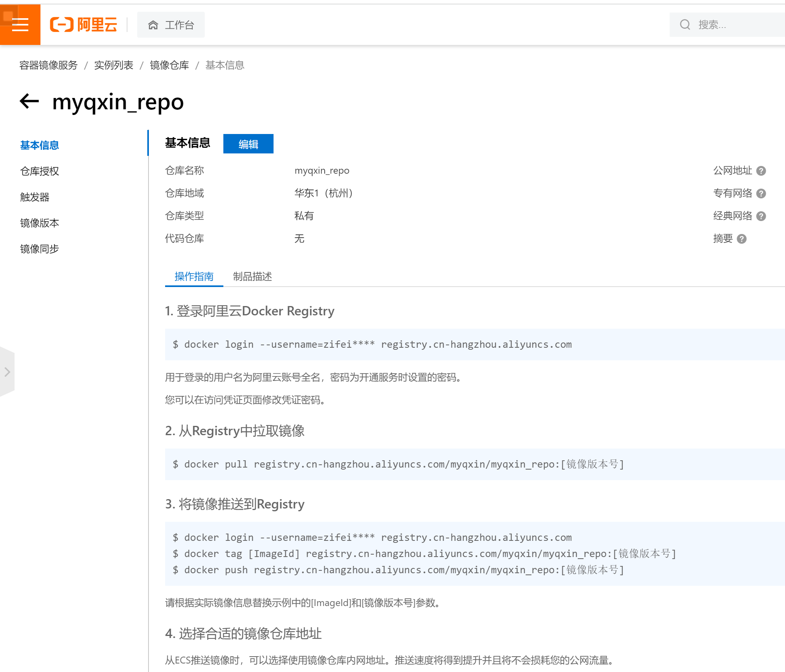This screenshot has width=785, height=672.
Task: Click heading 3. 将镜像推送到Registry
Action: (235, 504)
